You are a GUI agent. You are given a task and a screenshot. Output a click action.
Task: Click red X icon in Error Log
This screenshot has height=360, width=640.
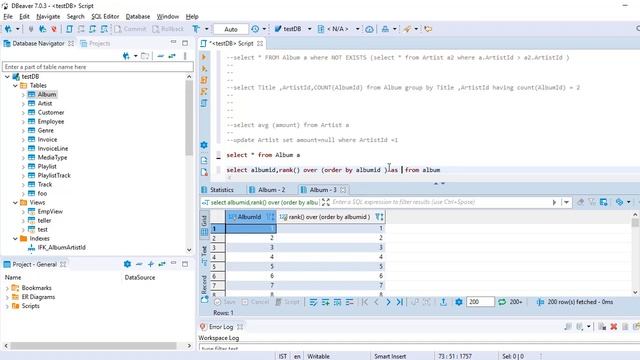tap(613, 327)
